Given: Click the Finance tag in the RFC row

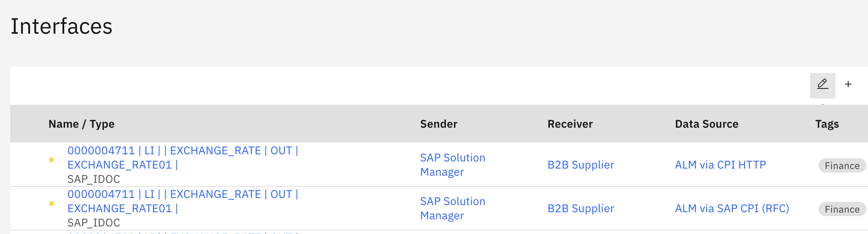Looking at the screenshot, I should tap(842, 209).
